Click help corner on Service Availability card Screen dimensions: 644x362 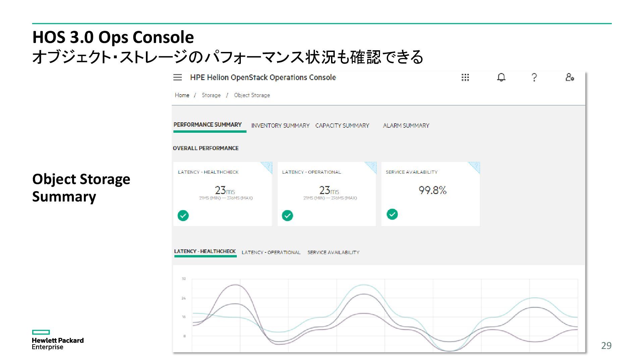475,167
